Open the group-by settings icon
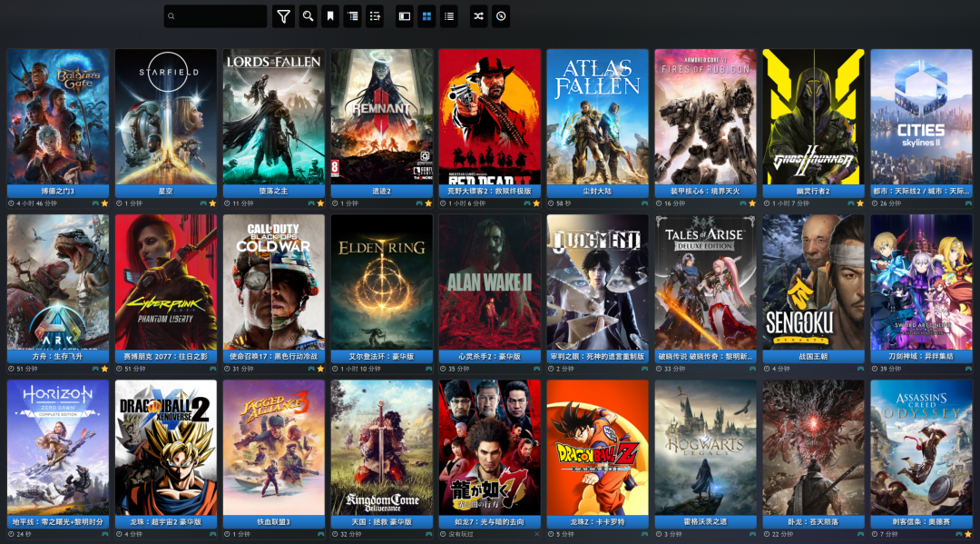 [353, 16]
